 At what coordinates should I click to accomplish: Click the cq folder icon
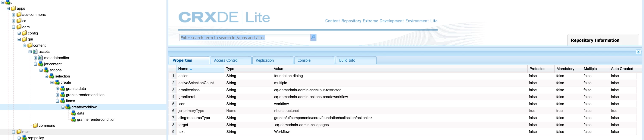click(x=19, y=21)
